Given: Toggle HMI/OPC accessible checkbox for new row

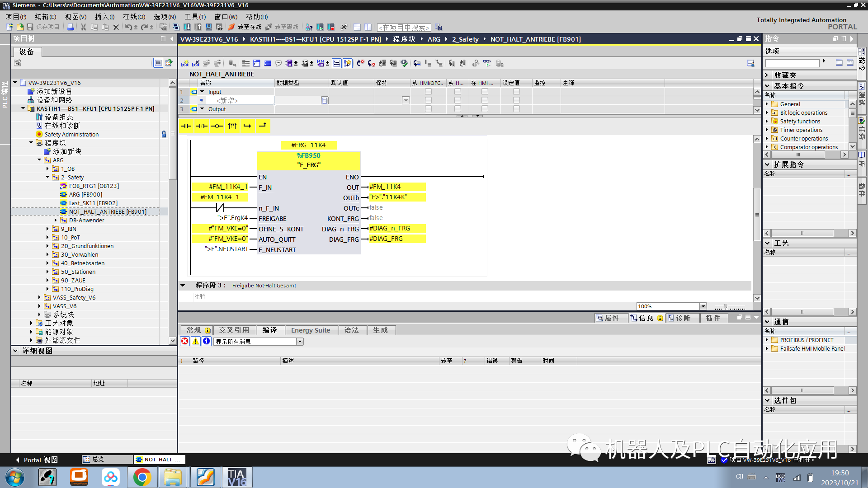Looking at the screenshot, I should click(428, 100).
